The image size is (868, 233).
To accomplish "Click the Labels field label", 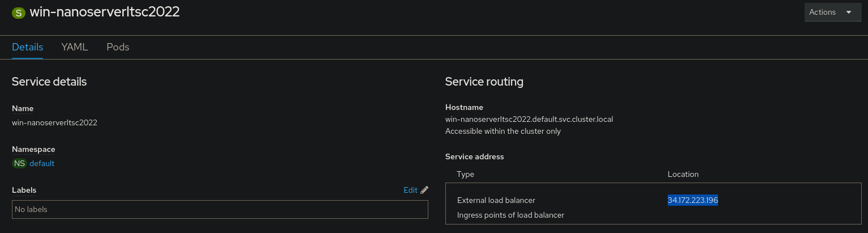I will (x=24, y=190).
